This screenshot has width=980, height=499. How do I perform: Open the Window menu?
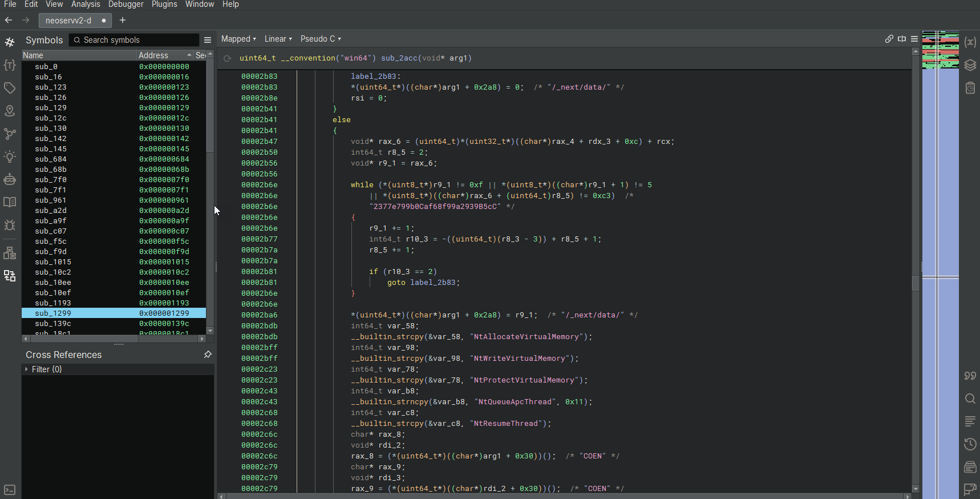pyautogui.click(x=200, y=4)
